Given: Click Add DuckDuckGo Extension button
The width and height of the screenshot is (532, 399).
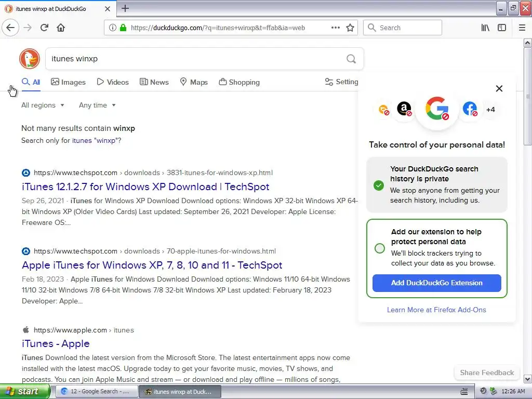Looking at the screenshot, I should 436,283.
